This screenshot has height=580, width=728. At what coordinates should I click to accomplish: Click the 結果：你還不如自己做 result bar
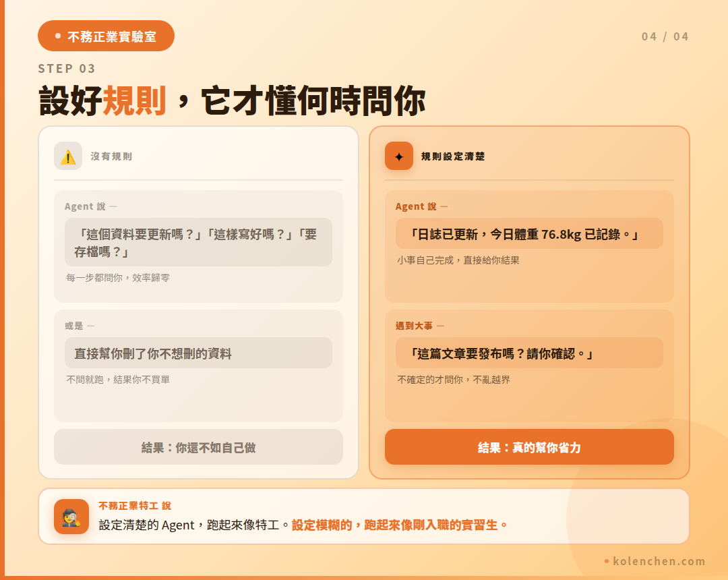point(198,447)
